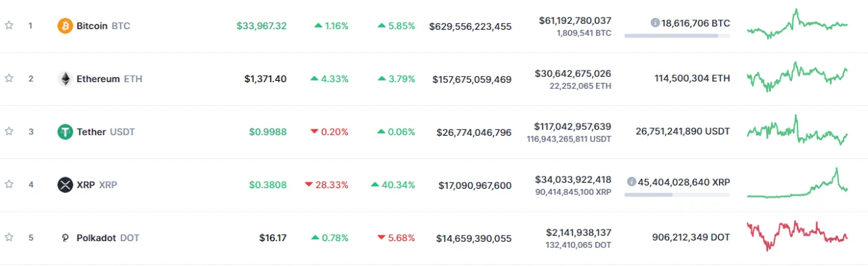View Polkadot's red 7-day sparkline
The image size is (868, 267).
(x=797, y=236)
